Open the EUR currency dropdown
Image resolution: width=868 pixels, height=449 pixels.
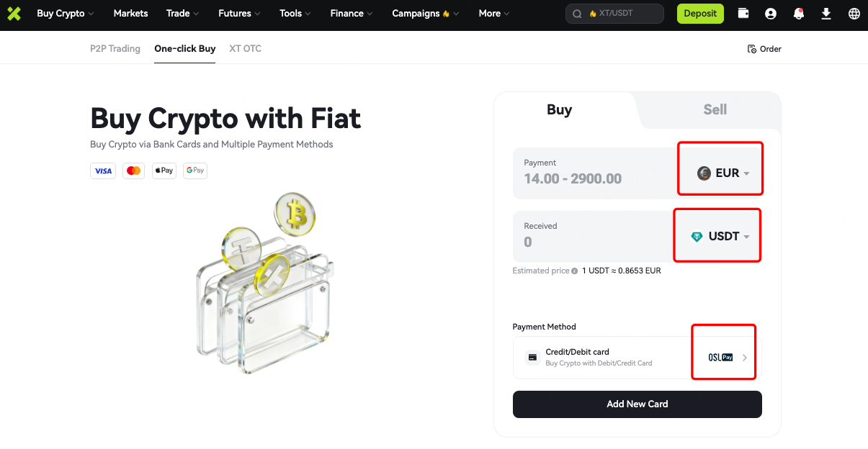(724, 173)
